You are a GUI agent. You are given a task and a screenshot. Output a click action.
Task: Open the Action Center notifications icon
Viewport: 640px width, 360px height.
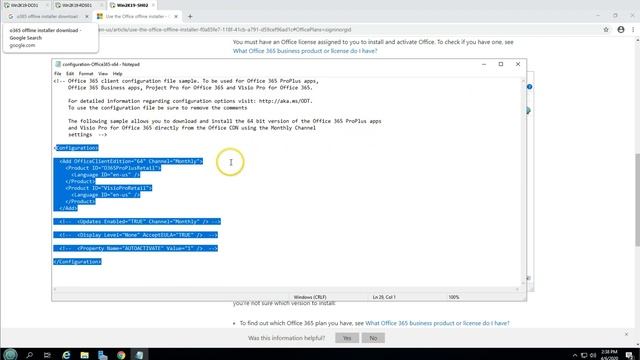tap(629, 355)
